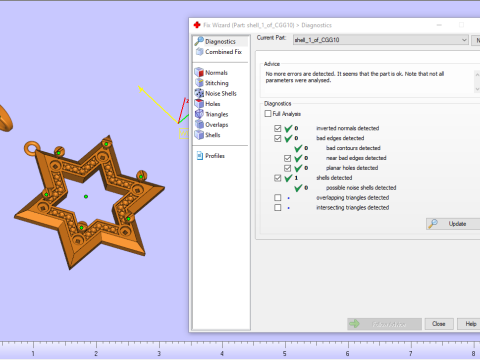Click the green center point of star

click(86, 197)
